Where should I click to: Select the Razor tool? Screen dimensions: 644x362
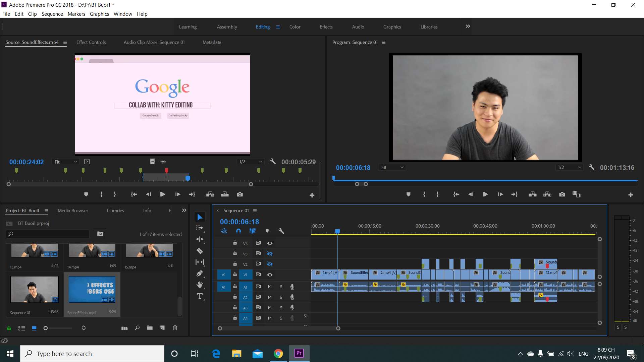click(200, 251)
